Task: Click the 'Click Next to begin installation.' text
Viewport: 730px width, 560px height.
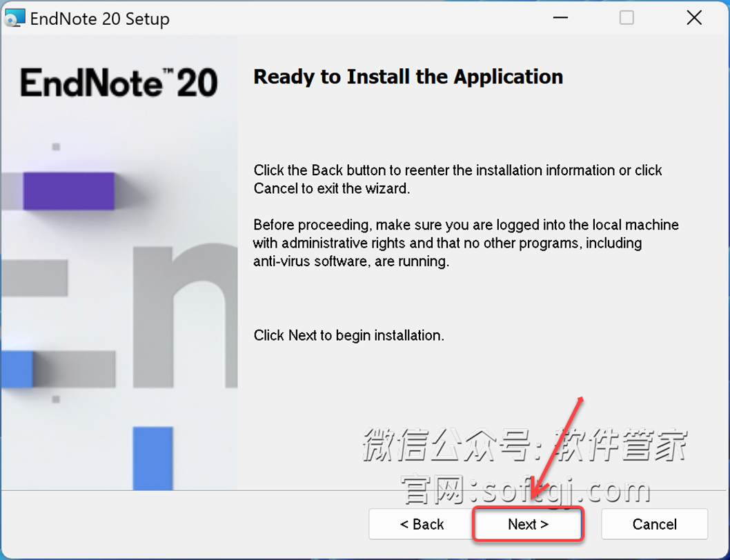Action: coord(348,335)
